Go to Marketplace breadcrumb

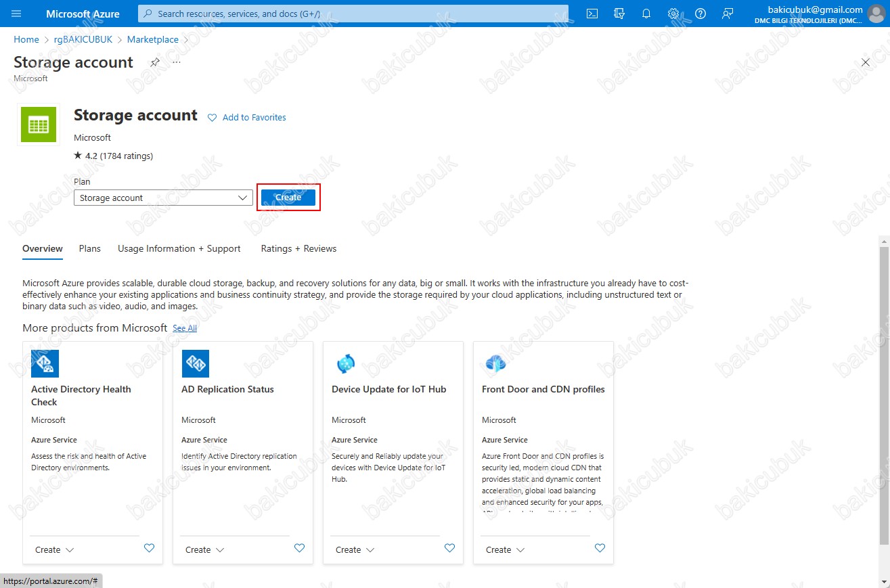tap(153, 40)
